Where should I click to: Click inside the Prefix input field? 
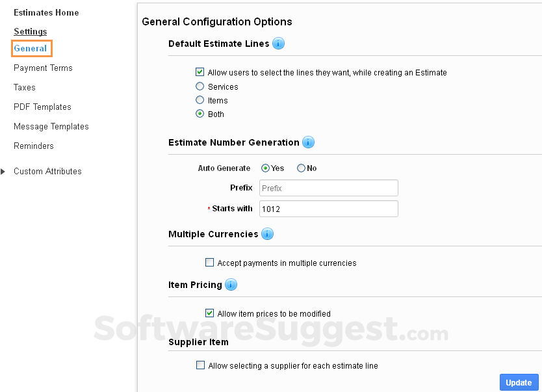(x=328, y=188)
